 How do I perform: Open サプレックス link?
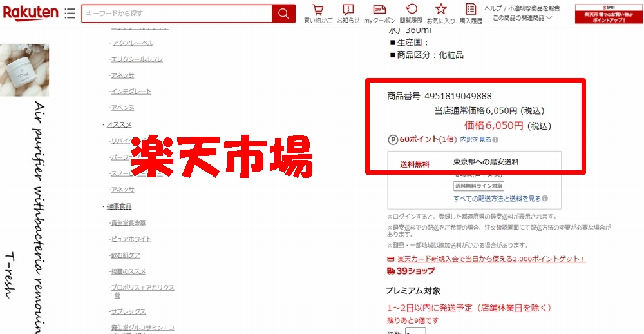point(128,311)
